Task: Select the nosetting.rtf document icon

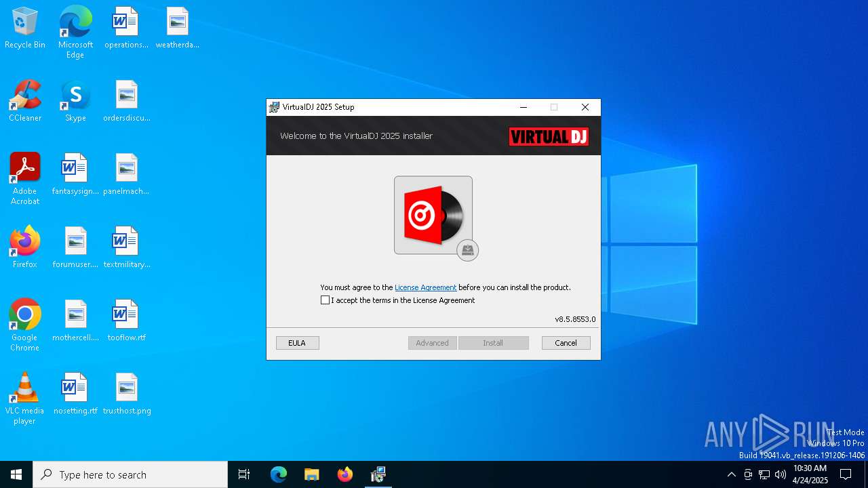Action: [75, 394]
